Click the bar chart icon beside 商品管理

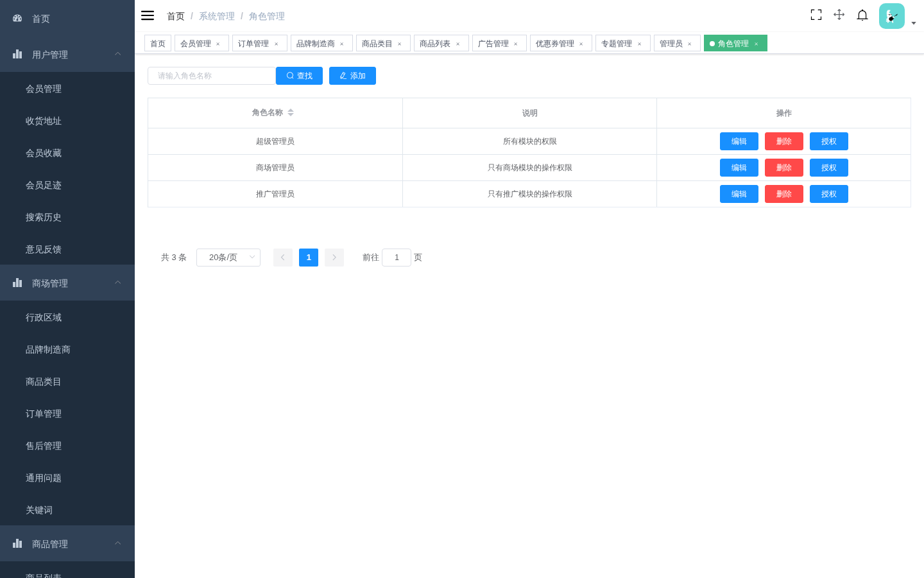(x=17, y=544)
